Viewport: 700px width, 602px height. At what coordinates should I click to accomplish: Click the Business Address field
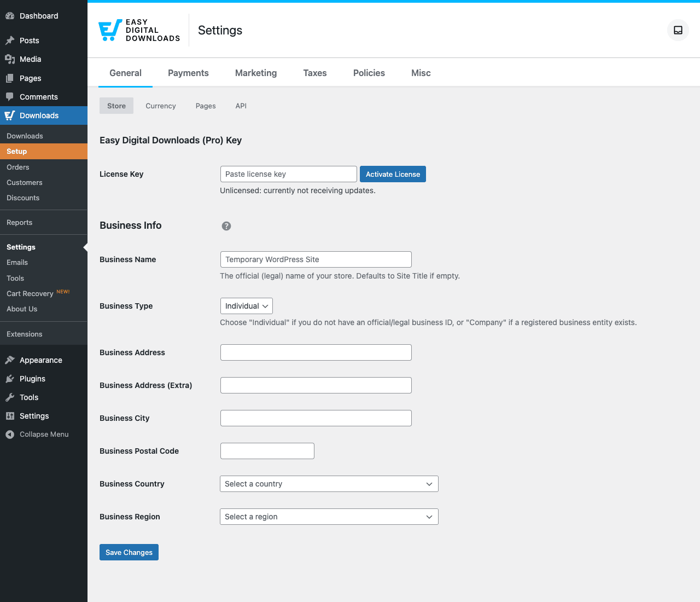click(x=316, y=352)
